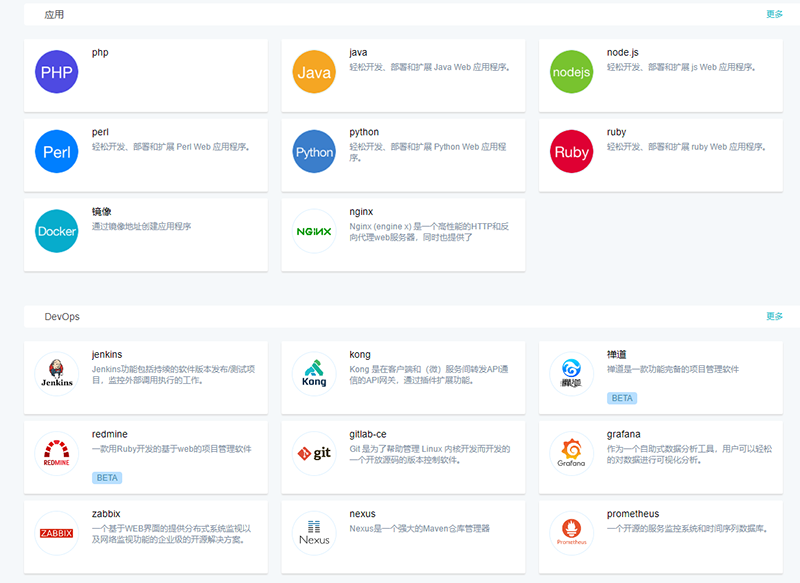Viewport: 800px width, 583px height.
Task: Choose the blue Perl icon
Action: click(x=56, y=152)
